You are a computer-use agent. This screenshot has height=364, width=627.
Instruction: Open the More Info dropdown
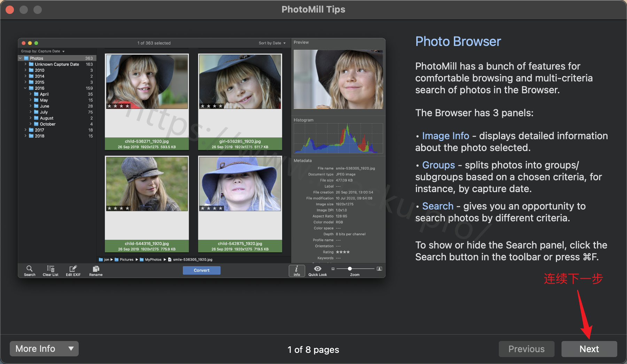click(44, 349)
